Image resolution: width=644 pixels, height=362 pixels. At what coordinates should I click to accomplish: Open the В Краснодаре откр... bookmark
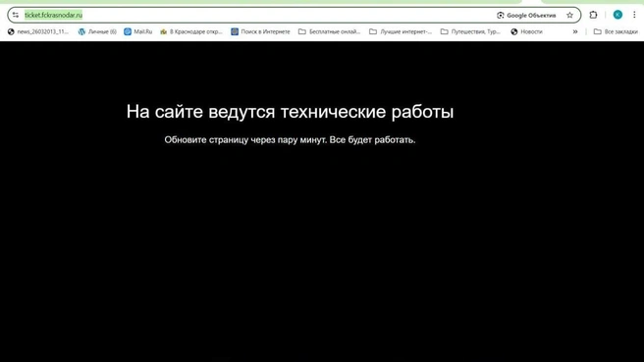(191, 31)
